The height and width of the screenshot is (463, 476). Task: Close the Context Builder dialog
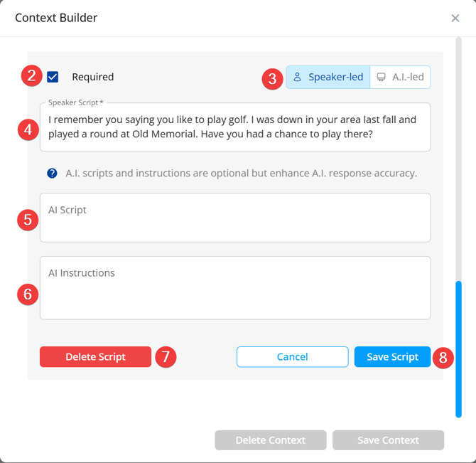point(455,18)
